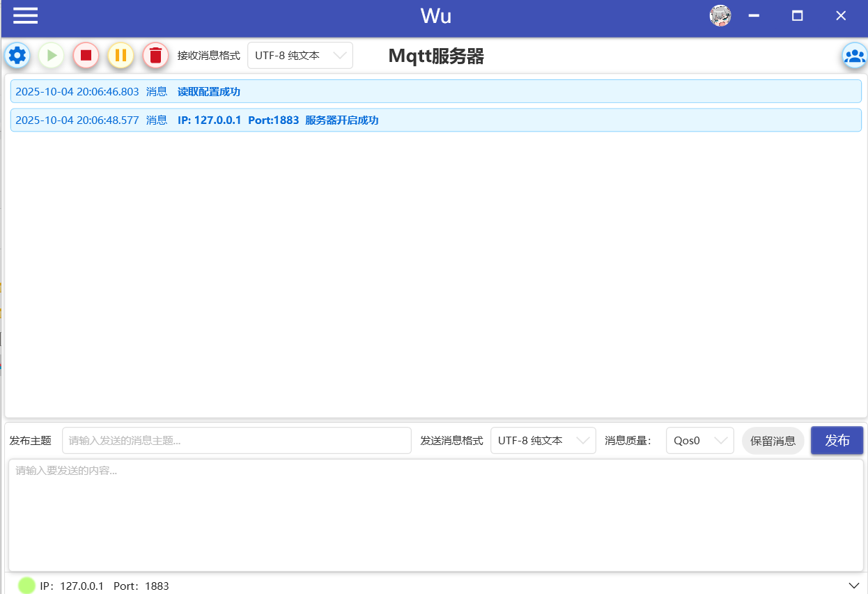This screenshot has height=594, width=868.
Task: Expand the bottom status bar chevron
Action: 854,586
